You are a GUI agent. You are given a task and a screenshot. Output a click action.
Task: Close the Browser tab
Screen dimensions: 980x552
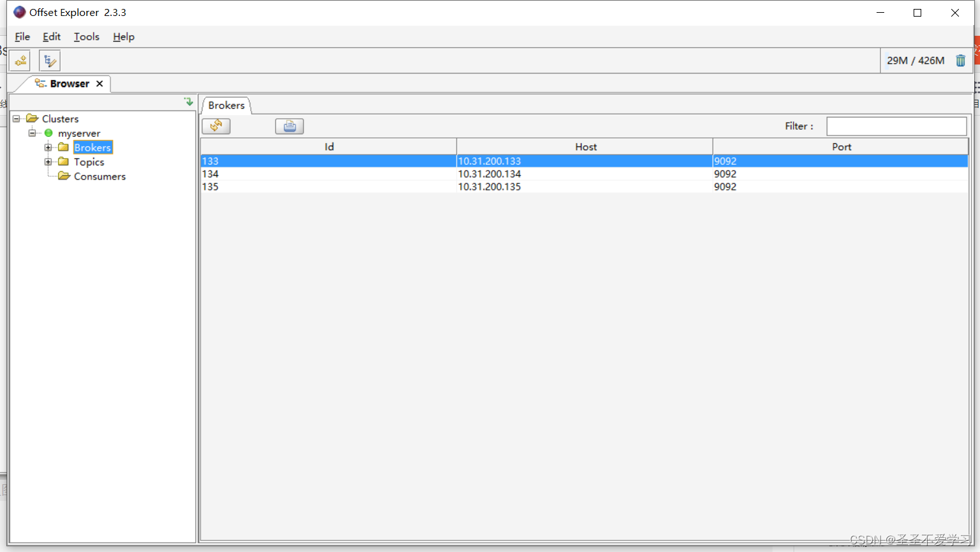tap(100, 84)
